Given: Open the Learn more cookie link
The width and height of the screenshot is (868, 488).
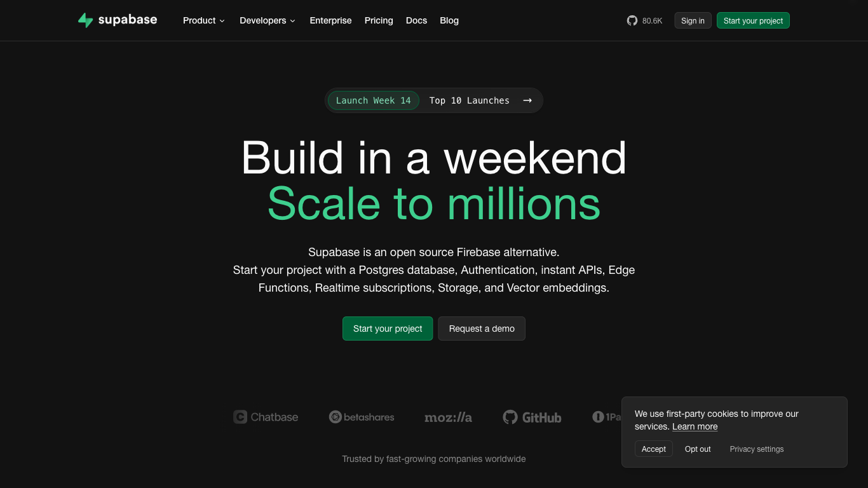Looking at the screenshot, I should tap(695, 426).
